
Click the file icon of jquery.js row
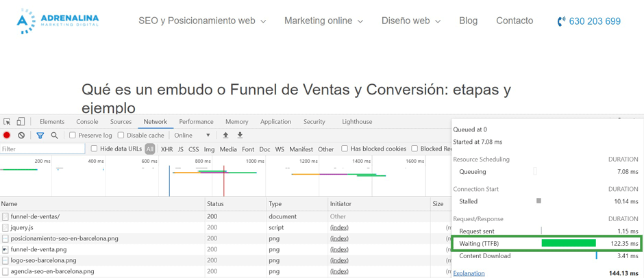pyautogui.click(x=5, y=227)
